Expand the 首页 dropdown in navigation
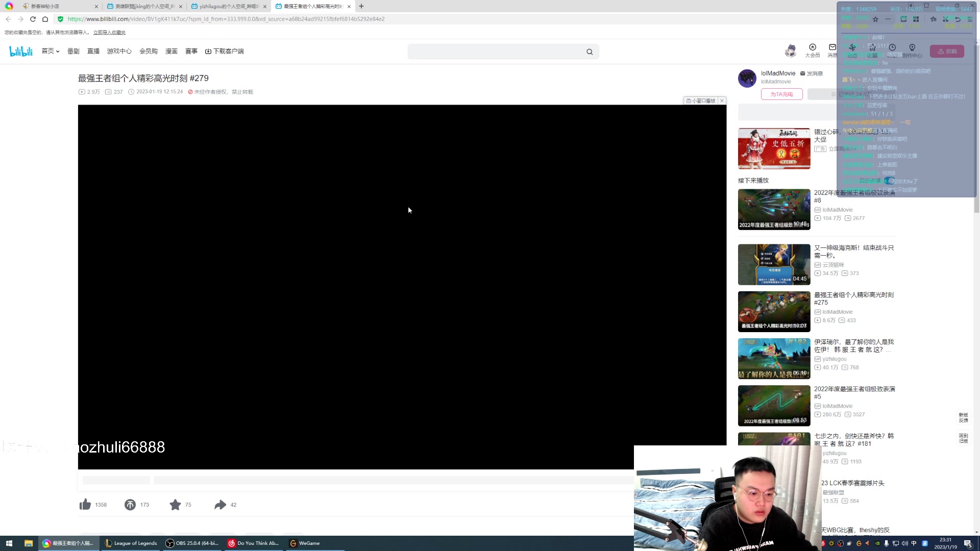980x551 pixels. (51, 51)
